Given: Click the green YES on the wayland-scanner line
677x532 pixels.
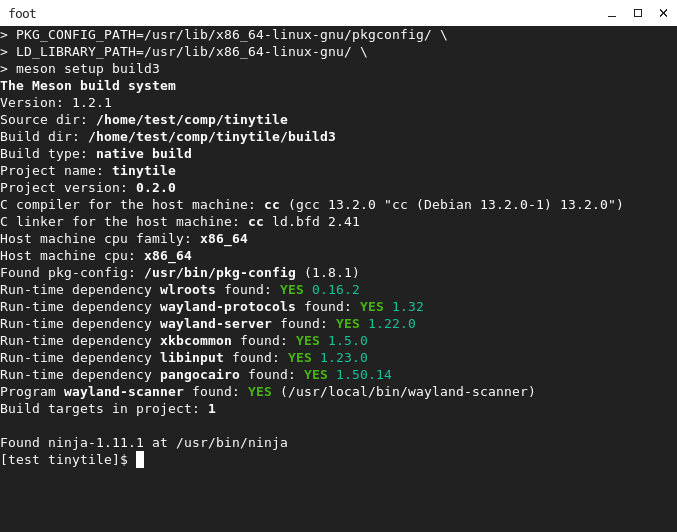Looking at the screenshot, I should [x=260, y=392].
